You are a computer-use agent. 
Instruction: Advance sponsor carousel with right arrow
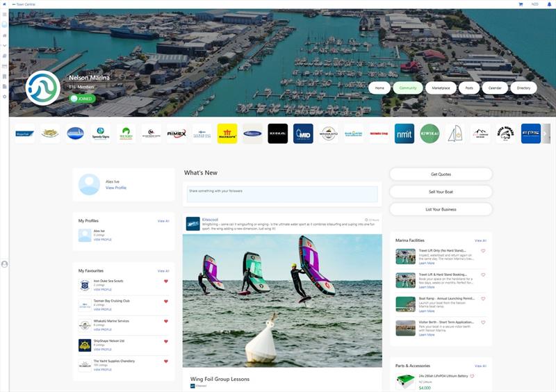click(x=546, y=133)
